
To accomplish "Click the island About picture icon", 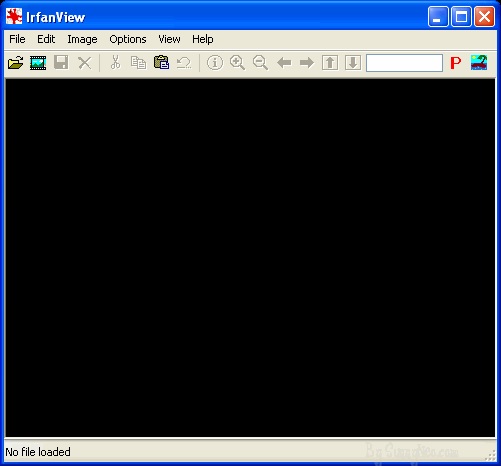I will pyautogui.click(x=479, y=63).
